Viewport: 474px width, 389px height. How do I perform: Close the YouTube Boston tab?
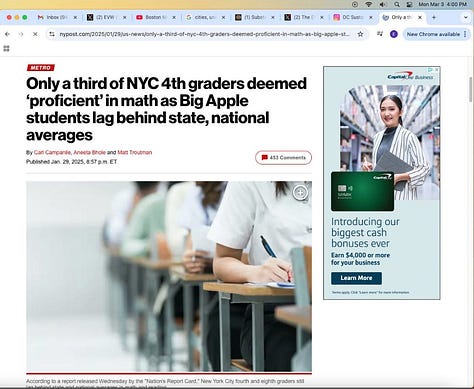tap(174, 17)
